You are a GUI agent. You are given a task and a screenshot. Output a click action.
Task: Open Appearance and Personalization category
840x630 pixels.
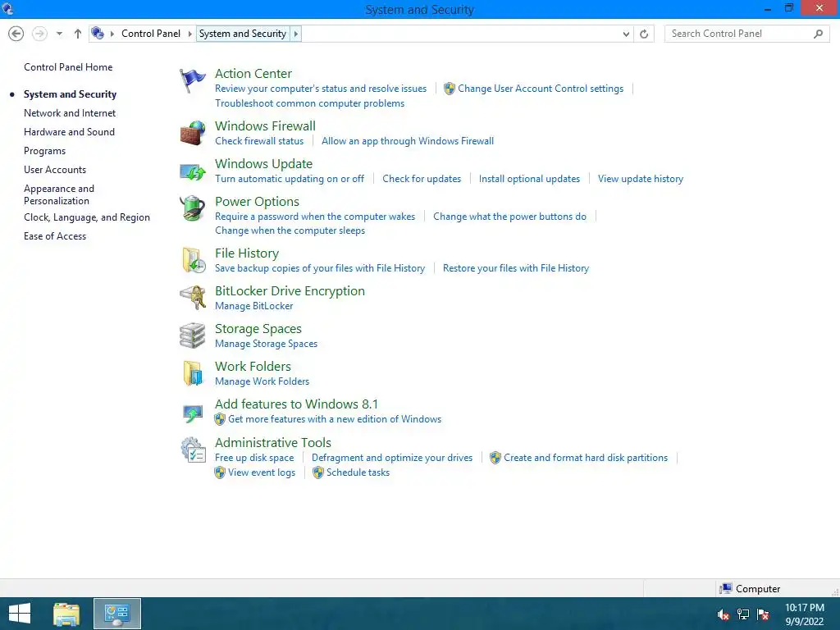coord(59,194)
